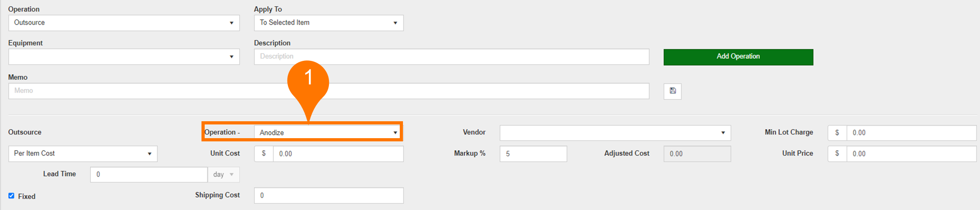Click the Shipping Cost input field
Image resolution: width=980 pixels, height=210 pixels.
(328, 195)
